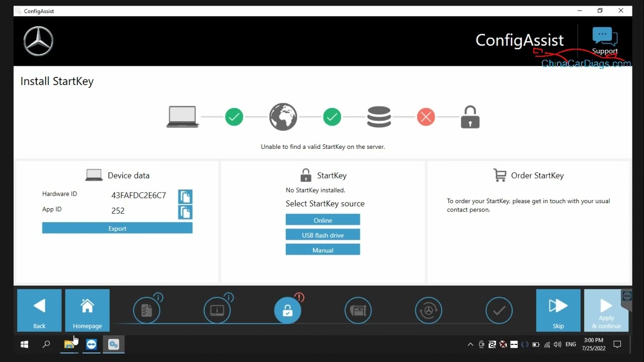Export the device data

click(117, 228)
